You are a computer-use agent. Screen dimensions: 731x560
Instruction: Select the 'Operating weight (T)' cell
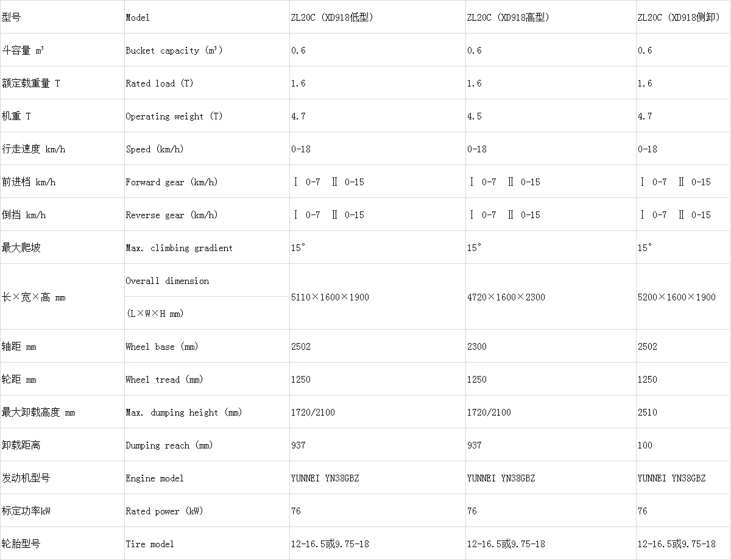tap(174, 116)
